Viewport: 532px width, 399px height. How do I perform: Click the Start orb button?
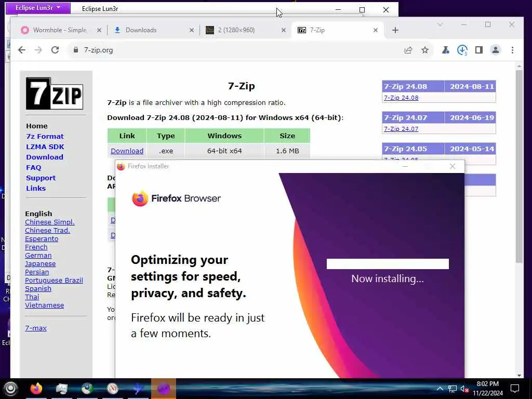pos(10,389)
